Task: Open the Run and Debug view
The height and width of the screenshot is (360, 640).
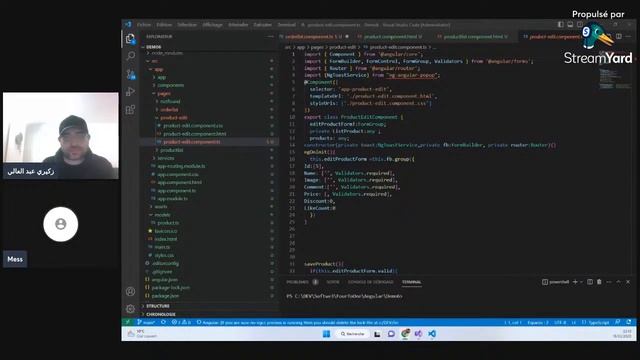Action: point(130,91)
